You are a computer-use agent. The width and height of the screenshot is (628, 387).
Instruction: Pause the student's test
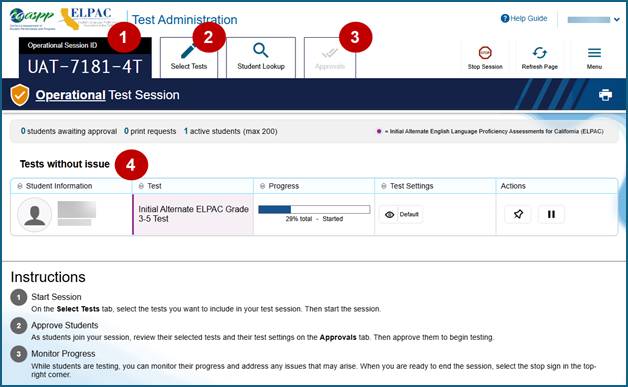[x=551, y=214]
